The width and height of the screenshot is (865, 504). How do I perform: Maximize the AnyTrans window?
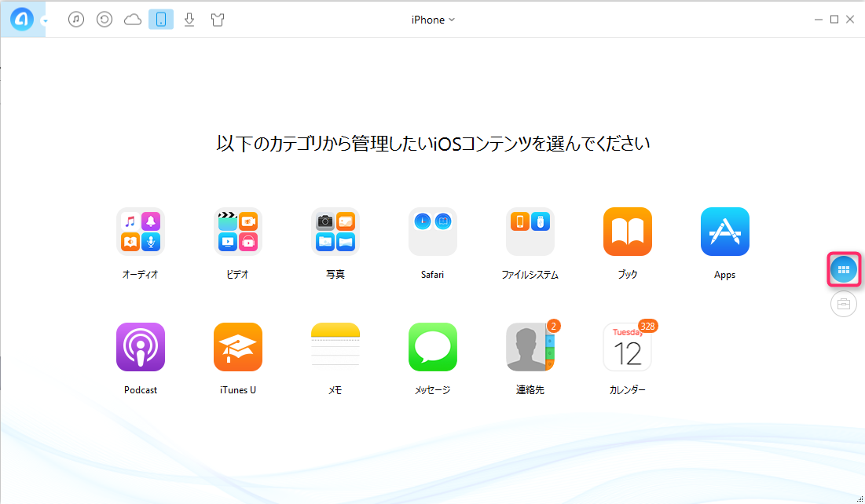(834, 20)
